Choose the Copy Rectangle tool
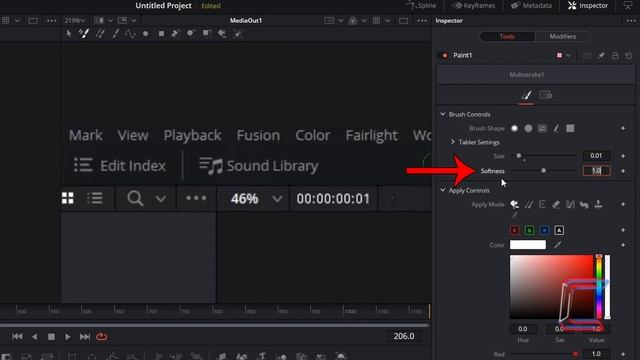This screenshot has width=640, height=360. coord(207,33)
